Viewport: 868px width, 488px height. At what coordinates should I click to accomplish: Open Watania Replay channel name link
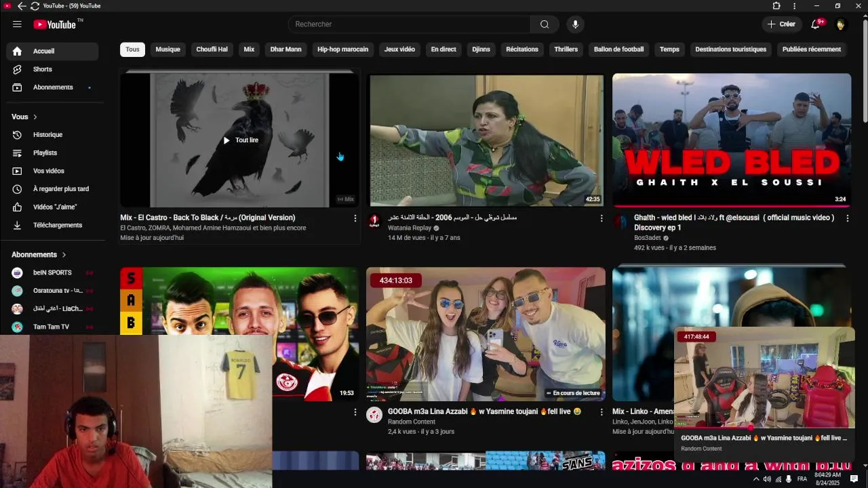tap(410, 228)
